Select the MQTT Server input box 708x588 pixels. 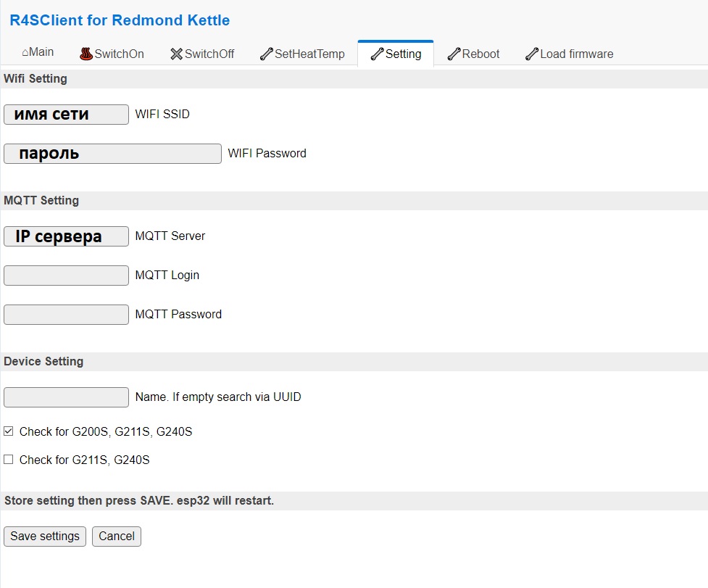(x=66, y=236)
